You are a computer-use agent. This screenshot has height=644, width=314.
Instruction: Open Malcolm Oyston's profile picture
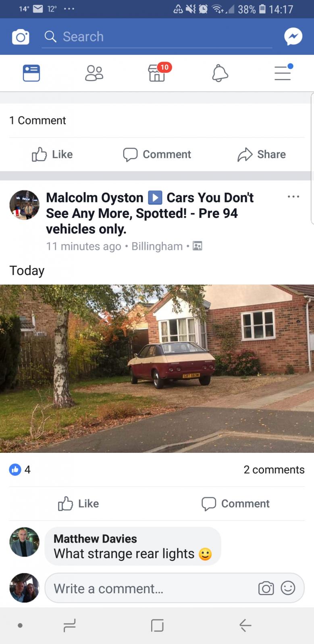[x=25, y=205]
